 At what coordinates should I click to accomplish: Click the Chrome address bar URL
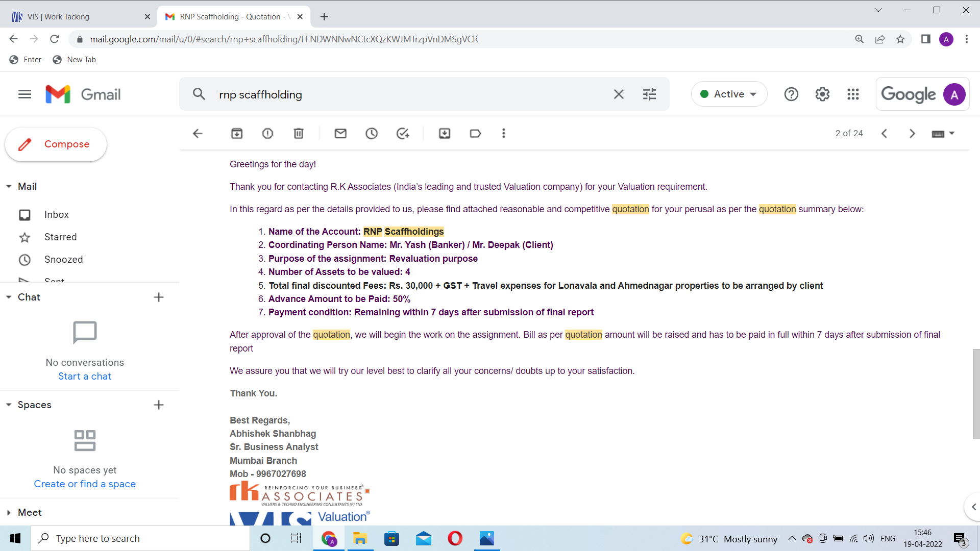point(284,39)
